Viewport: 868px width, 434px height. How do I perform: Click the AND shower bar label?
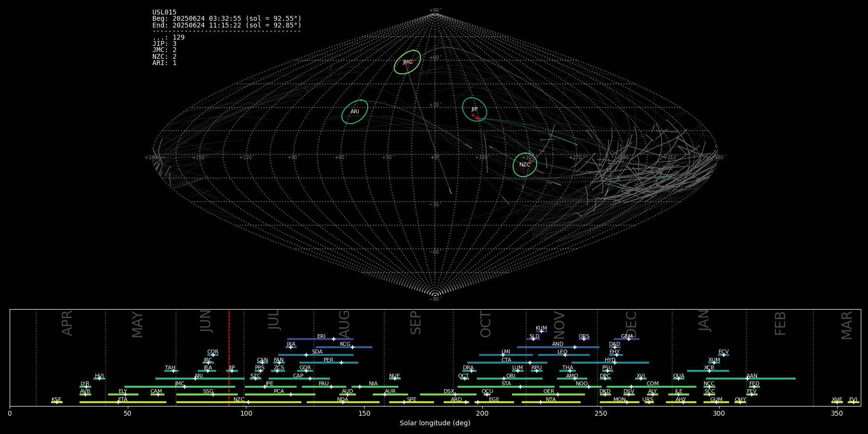coord(558,344)
